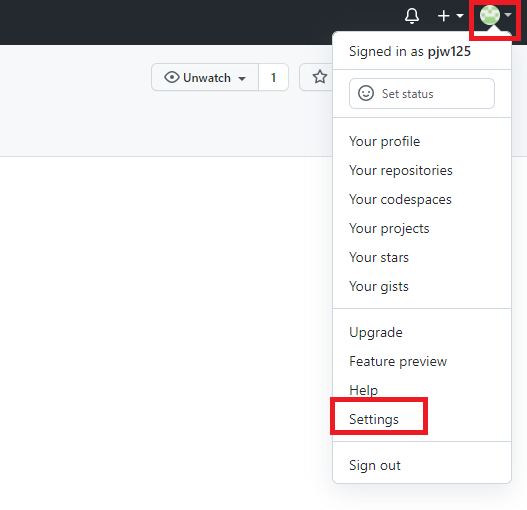The width and height of the screenshot is (527, 510).
Task: Toggle the avatar menu dropdown arrow
Action: coord(508,15)
